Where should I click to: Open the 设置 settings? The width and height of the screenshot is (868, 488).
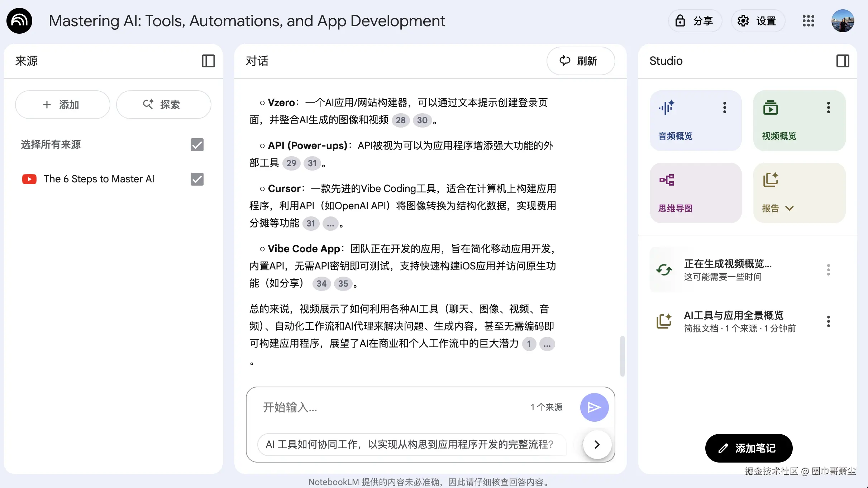tap(758, 21)
